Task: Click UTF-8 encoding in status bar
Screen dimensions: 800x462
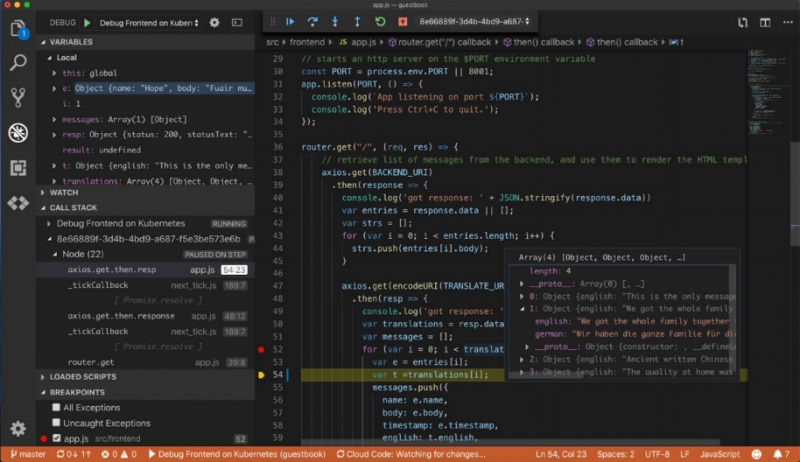Action: coord(657,454)
